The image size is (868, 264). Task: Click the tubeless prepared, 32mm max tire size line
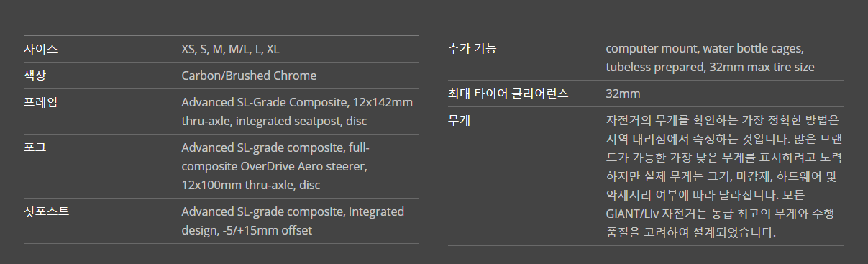tap(711, 67)
